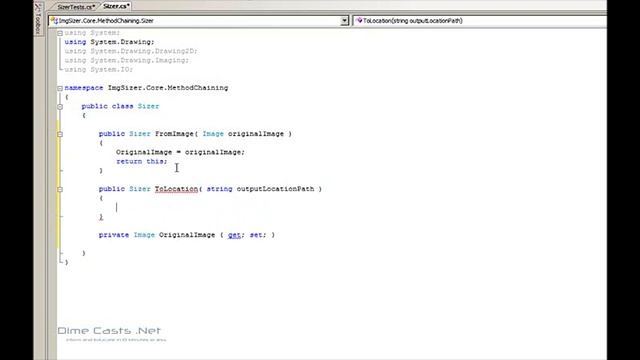Click 'using System.Drawing.Imaging;' line

[x=127, y=60]
